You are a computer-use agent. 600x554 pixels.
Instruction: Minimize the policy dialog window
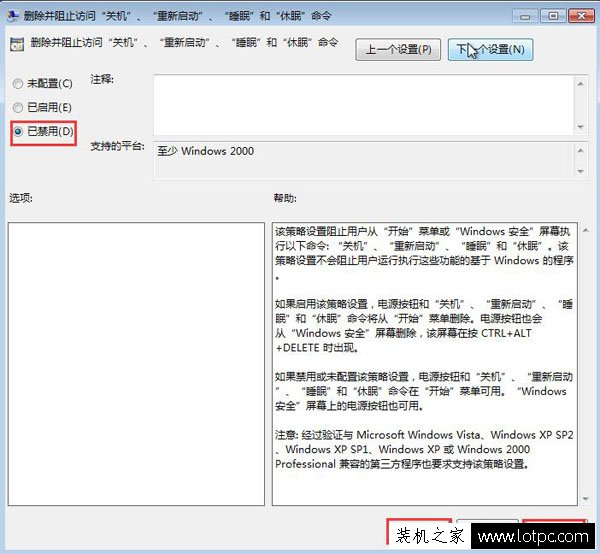click(x=525, y=16)
